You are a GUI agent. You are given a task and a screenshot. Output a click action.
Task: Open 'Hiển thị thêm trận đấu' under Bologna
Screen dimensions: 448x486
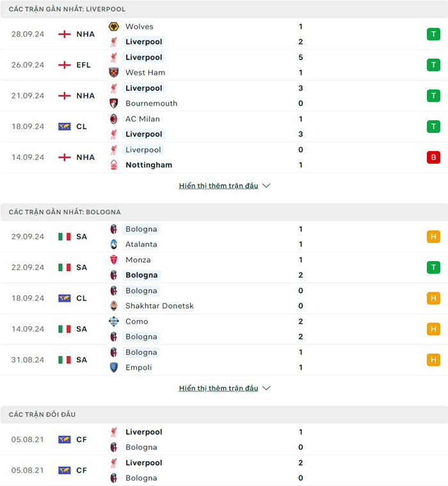pos(218,388)
